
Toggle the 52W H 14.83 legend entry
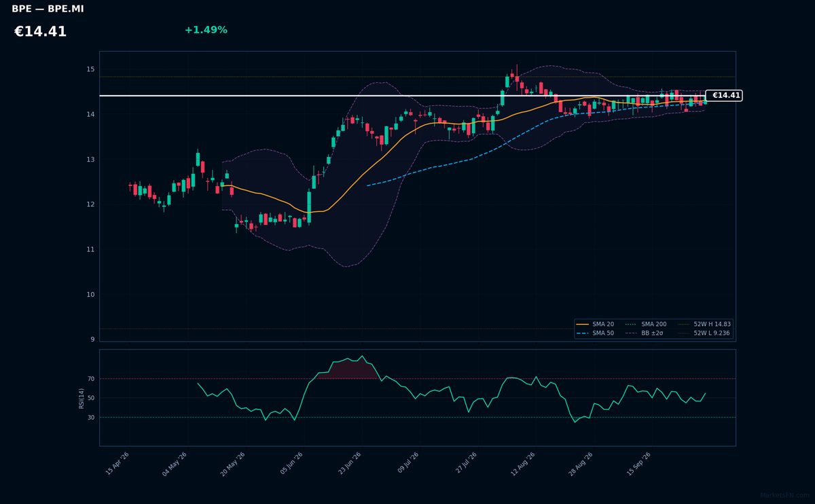tap(704, 325)
